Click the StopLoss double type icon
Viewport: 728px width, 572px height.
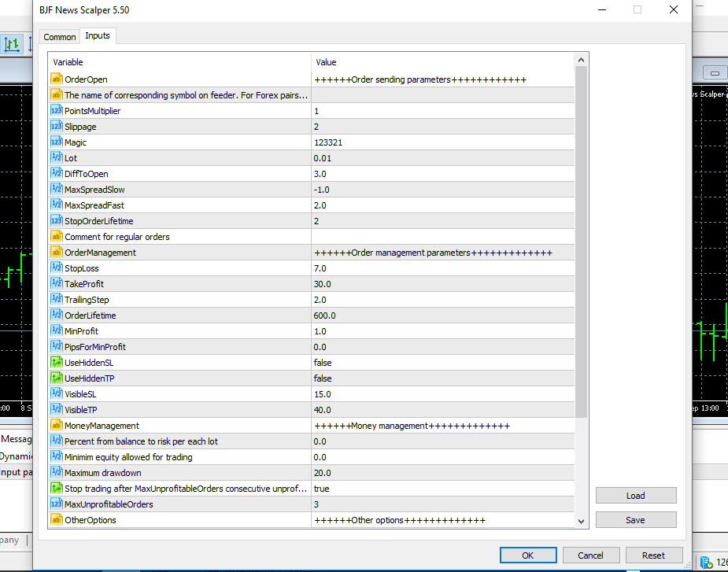[x=56, y=268]
